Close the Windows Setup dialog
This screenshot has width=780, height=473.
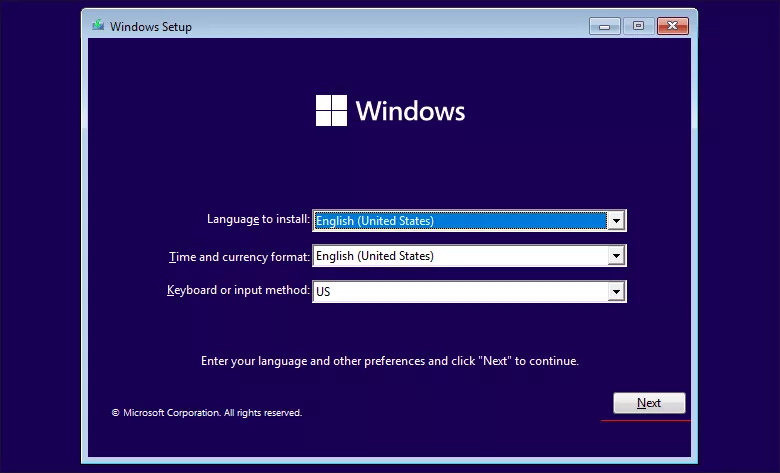(673, 26)
